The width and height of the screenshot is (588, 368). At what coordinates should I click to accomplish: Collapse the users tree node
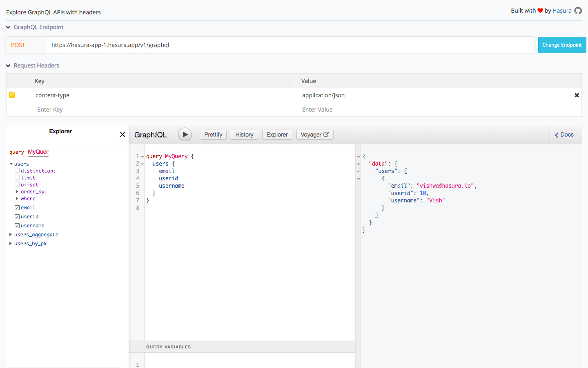[x=11, y=164]
